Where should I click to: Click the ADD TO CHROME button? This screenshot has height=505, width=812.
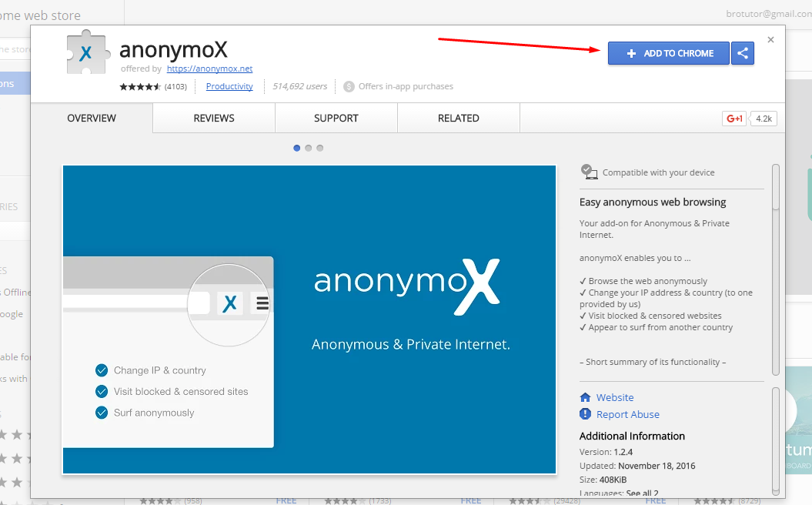coord(669,53)
